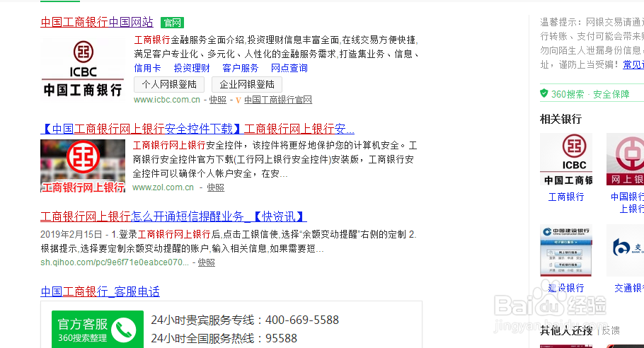Viewport: 644px width, 348px height.
Task: Click the 反馈 link beside 其他人还搜
Action: [611, 331]
